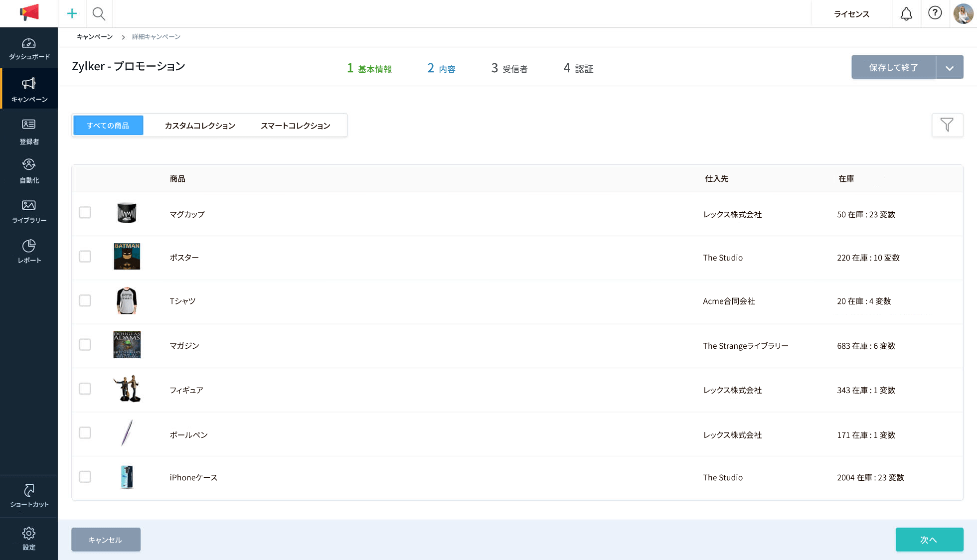Click the 次へ button
This screenshot has height=560, width=977.
point(929,540)
